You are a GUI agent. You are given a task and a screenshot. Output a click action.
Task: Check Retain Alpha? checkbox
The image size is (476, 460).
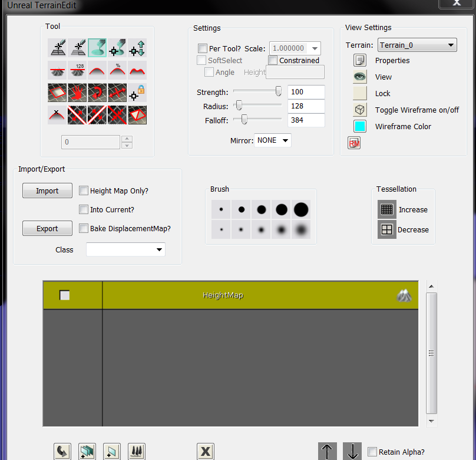point(372,452)
